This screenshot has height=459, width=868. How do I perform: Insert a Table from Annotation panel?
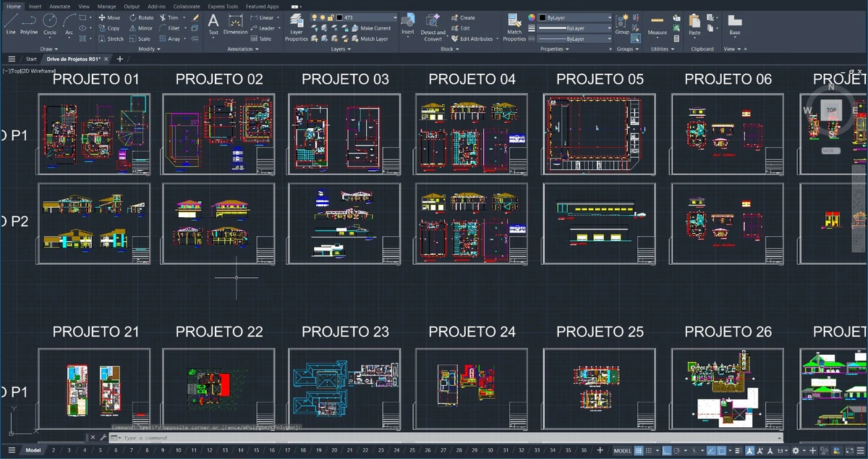(x=261, y=39)
